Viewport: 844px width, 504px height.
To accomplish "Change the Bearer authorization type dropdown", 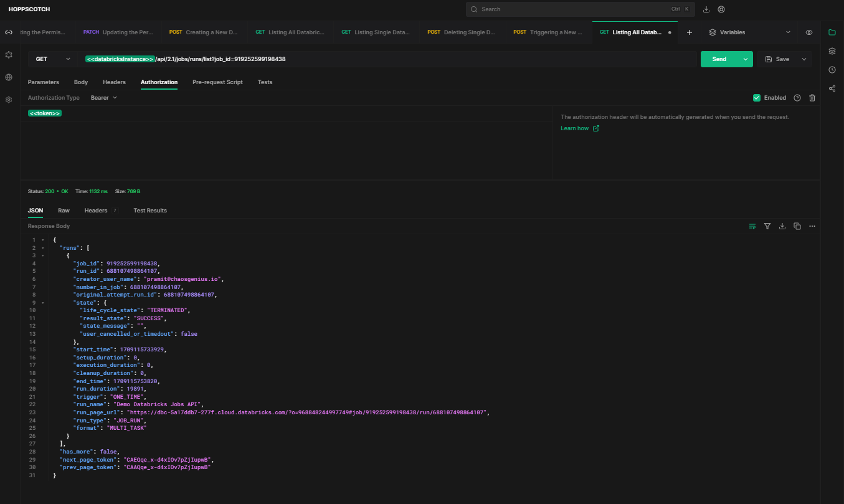I will pyautogui.click(x=103, y=97).
